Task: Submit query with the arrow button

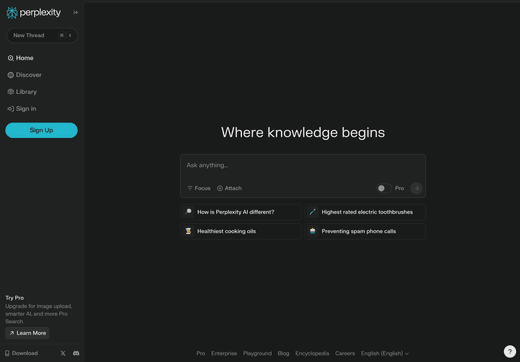Action: [416, 188]
